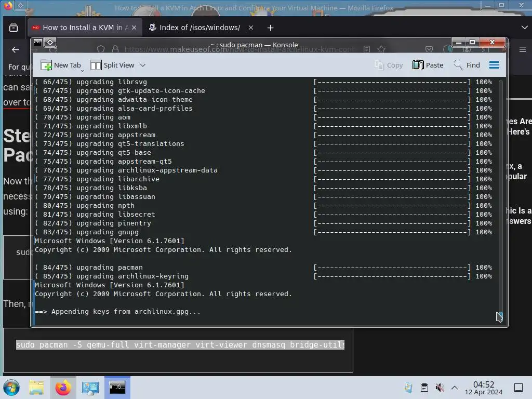Viewport: 532px width, 399px height.
Task: Click the Konsole terminal scrollbar
Action: (x=500, y=200)
